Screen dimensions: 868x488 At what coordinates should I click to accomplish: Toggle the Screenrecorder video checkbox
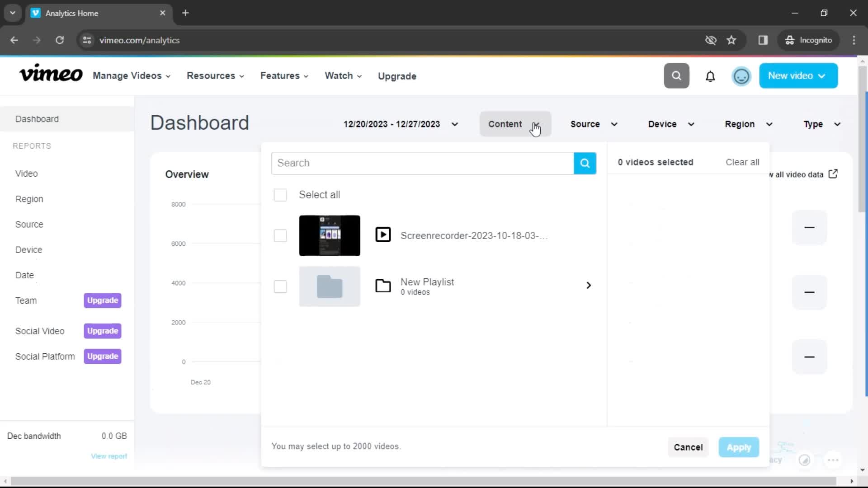(280, 235)
